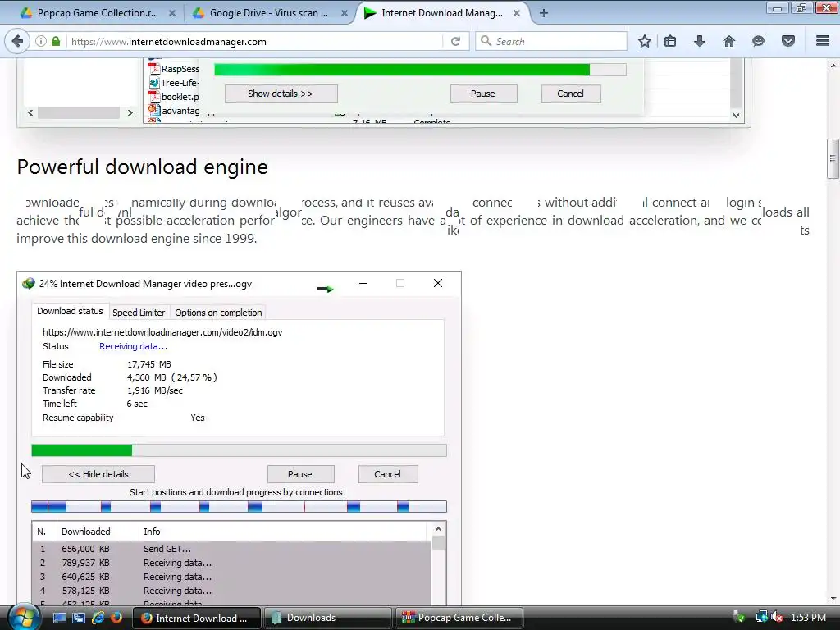The width and height of the screenshot is (840, 630).
Task: Click the minimize dash in the 24% dialog
Action: (363, 283)
